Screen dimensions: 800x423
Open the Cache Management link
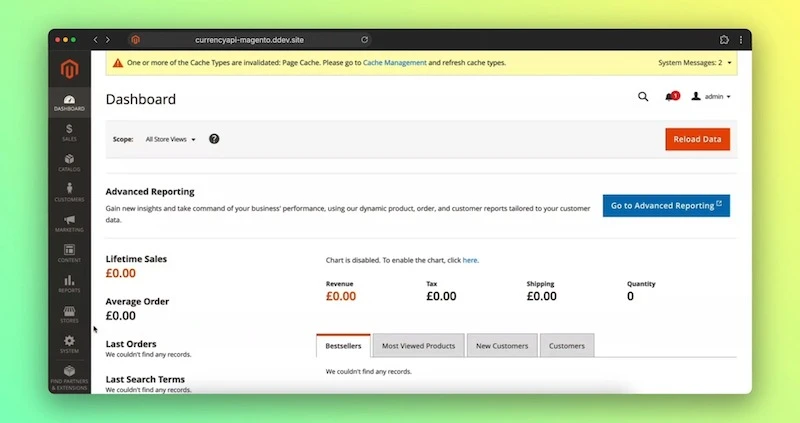coord(394,63)
